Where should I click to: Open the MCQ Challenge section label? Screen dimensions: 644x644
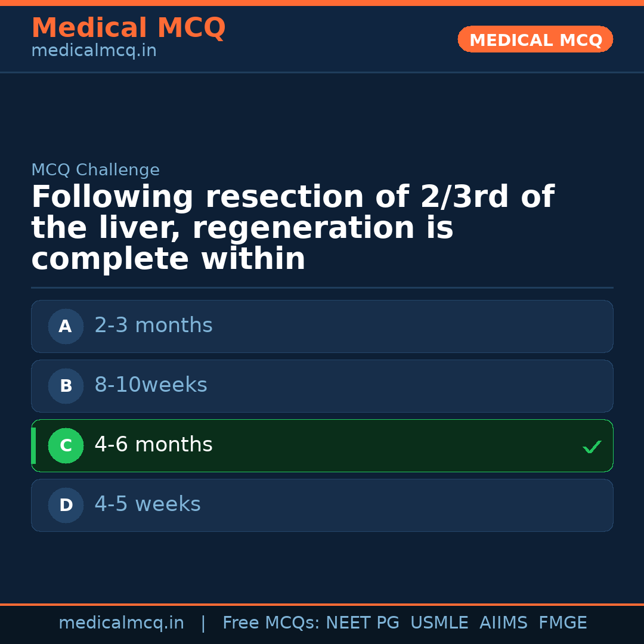[95, 170]
